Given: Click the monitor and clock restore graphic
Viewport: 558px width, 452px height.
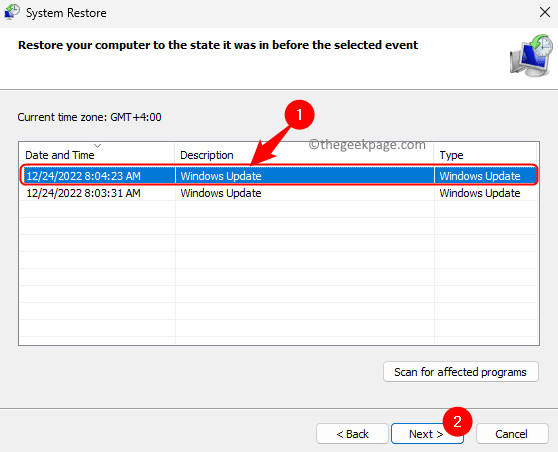Looking at the screenshot, I should [532, 56].
